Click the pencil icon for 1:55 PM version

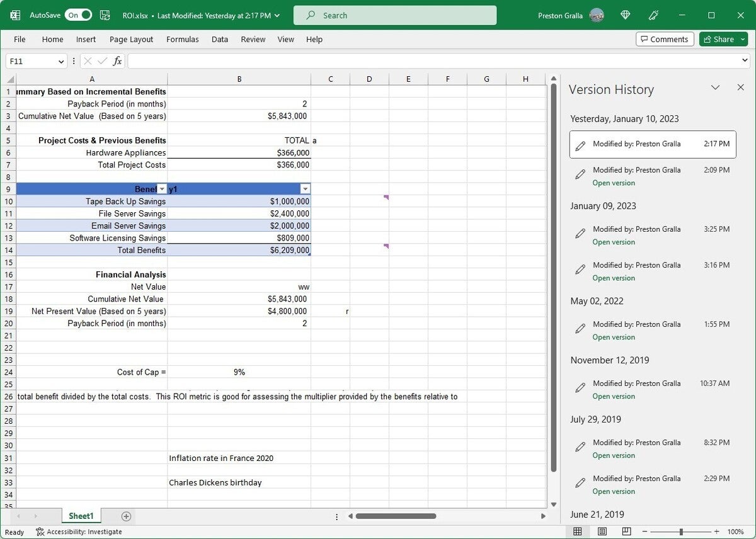click(x=580, y=329)
